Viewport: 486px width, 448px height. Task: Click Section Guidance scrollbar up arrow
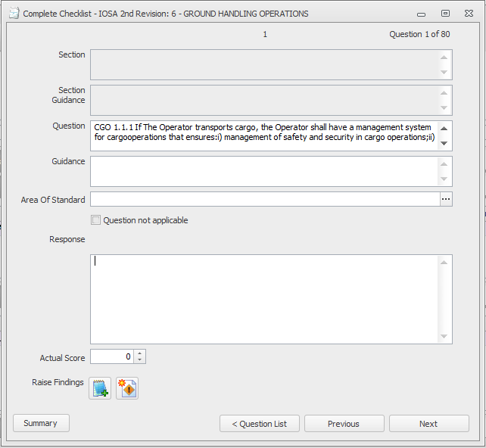444,93
